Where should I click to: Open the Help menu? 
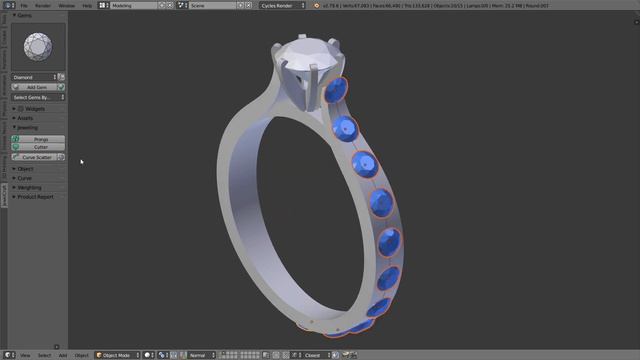point(87,6)
